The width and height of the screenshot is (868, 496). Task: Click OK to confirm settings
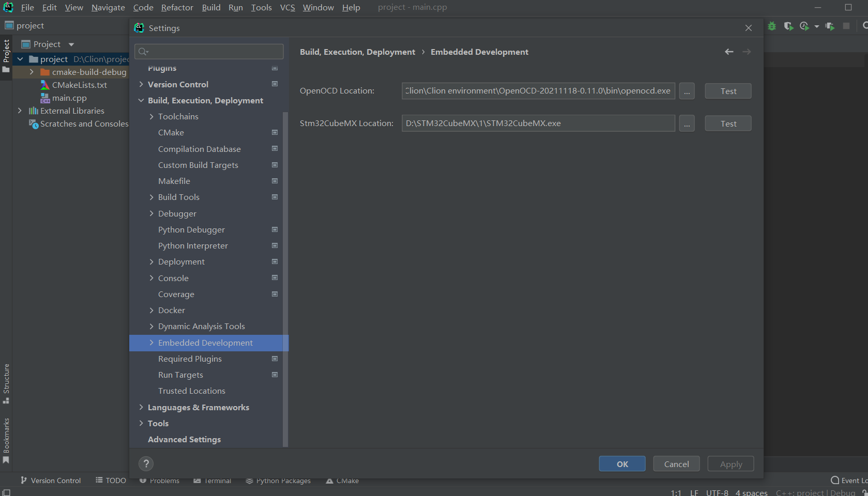click(x=622, y=464)
